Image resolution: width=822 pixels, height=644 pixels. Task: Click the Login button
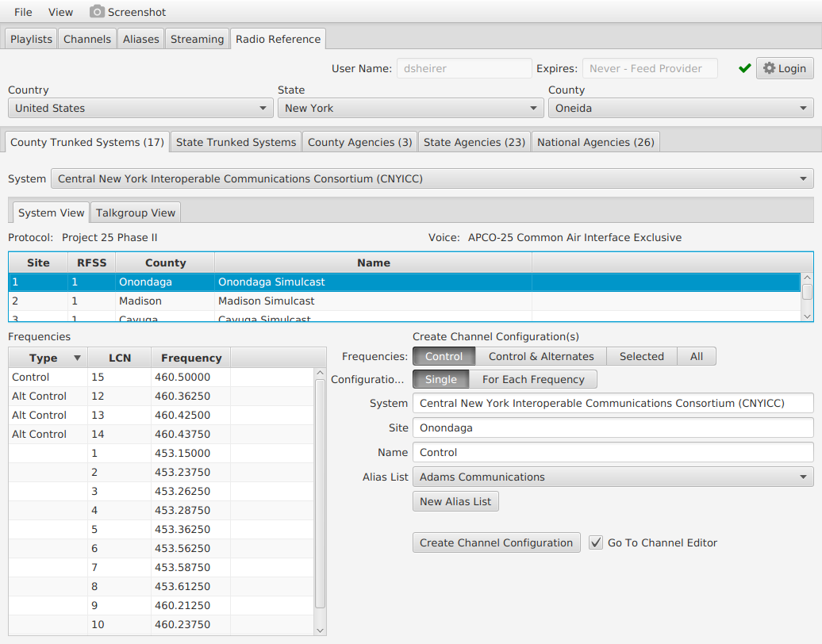(x=785, y=69)
